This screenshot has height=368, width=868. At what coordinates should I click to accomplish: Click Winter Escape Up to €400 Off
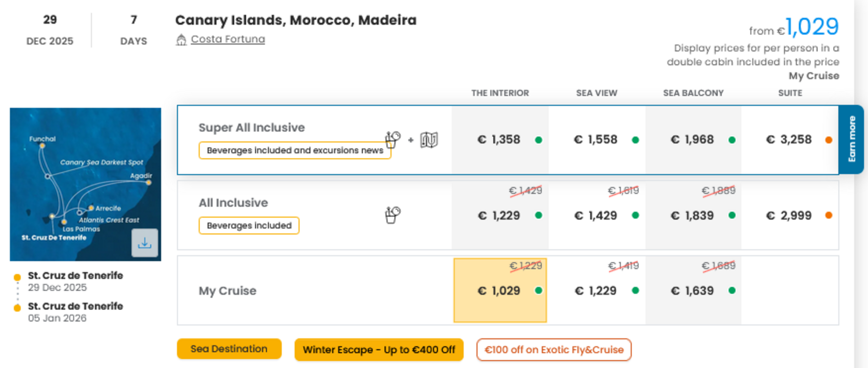point(379,350)
